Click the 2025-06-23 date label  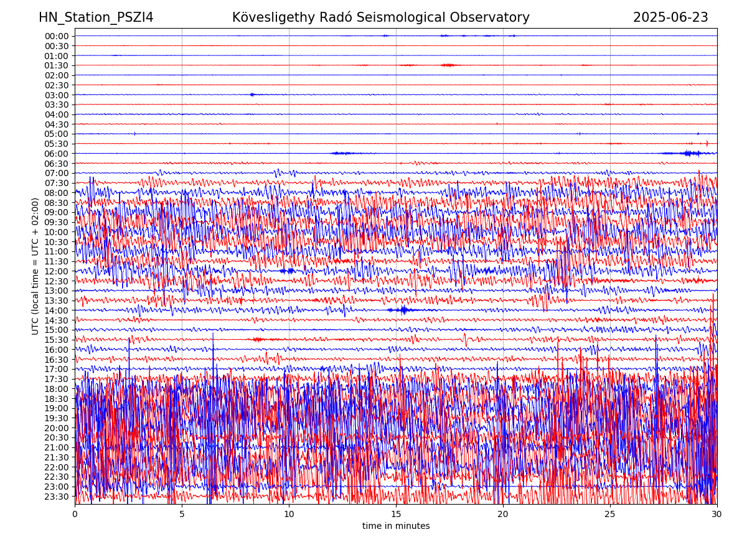click(x=670, y=17)
